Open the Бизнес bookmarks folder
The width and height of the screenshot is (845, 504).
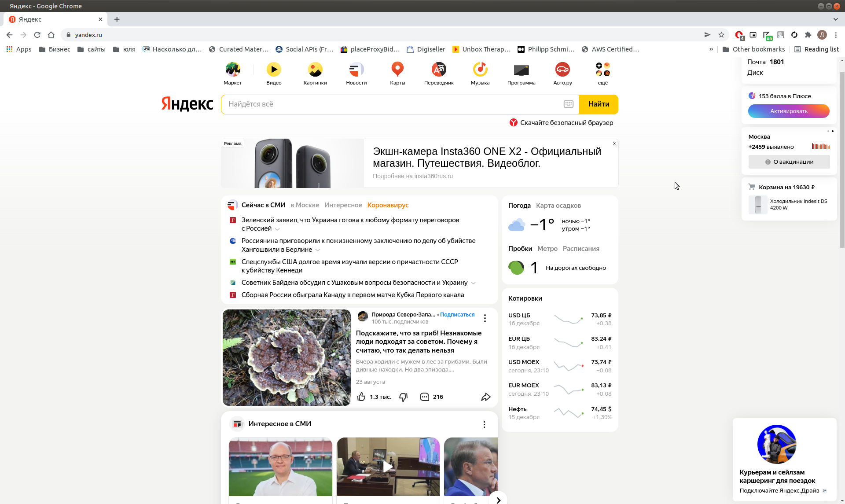[55, 49]
